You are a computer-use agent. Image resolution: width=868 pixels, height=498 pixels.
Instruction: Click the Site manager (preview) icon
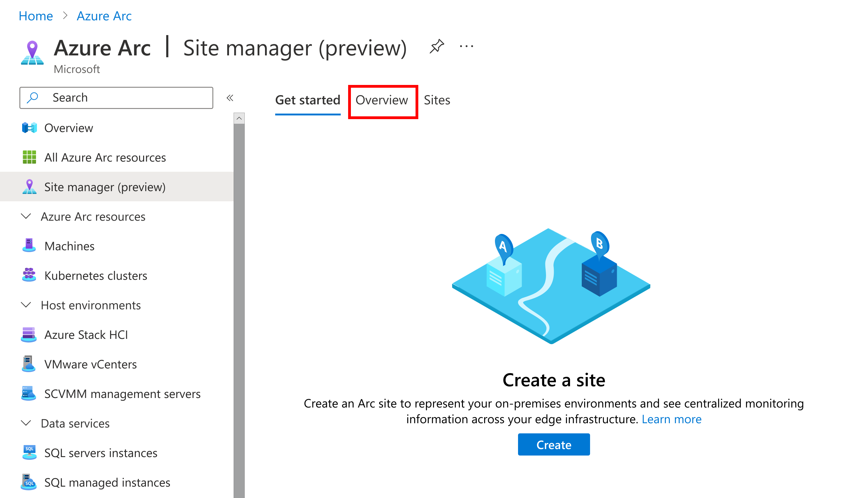tap(30, 186)
